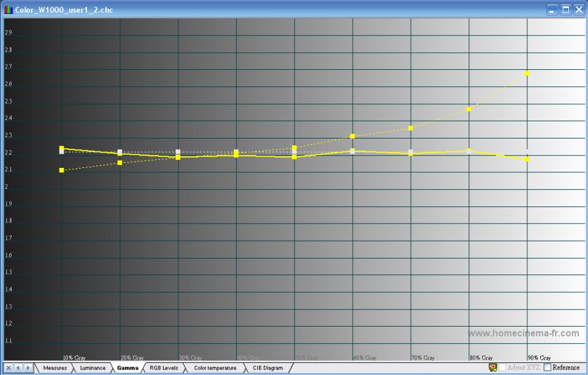Switch to the Measures tab
588x375 pixels.
coord(55,368)
